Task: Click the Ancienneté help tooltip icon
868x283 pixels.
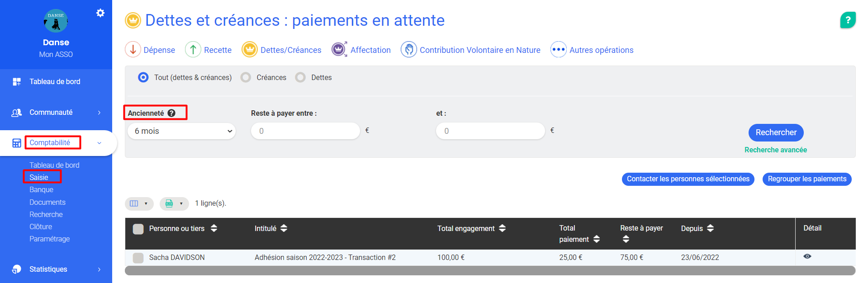Action: point(171,113)
